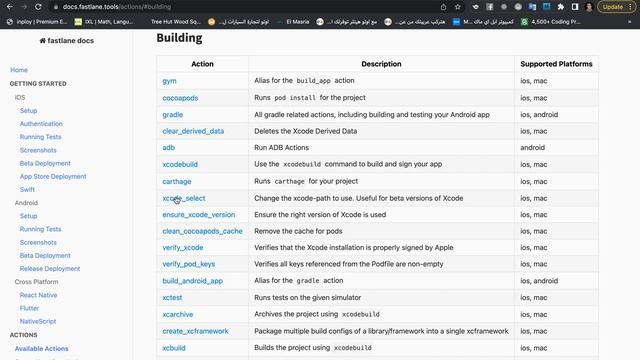Go back with the browser back arrow
The width and height of the screenshot is (640, 360).
[9, 7]
